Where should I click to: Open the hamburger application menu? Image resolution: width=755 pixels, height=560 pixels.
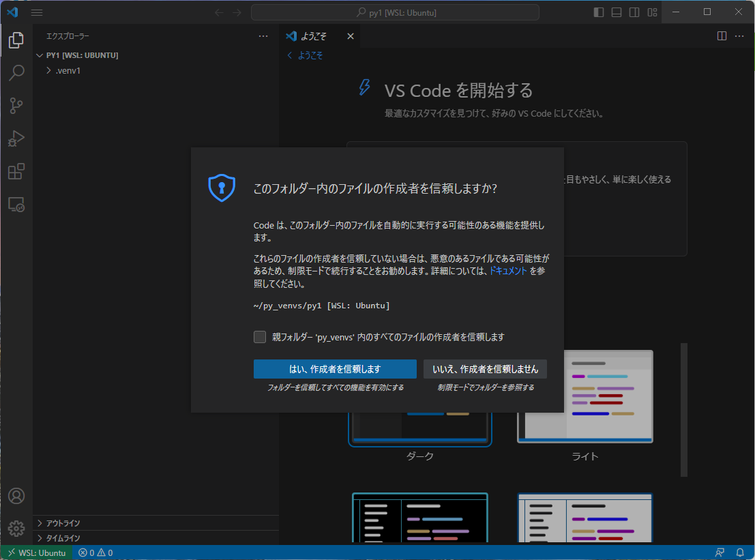(x=37, y=12)
